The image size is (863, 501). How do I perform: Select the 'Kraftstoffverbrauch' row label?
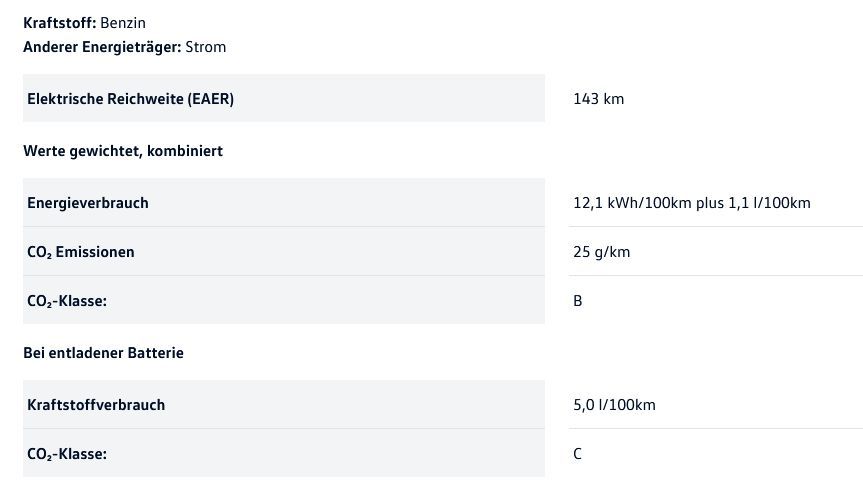96,405
